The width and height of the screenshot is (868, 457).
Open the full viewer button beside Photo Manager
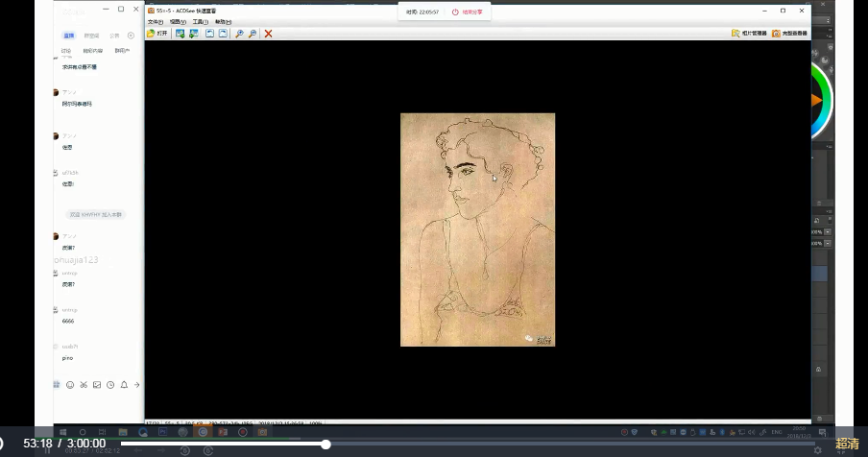pyautogui.click(x=789, y=34)
